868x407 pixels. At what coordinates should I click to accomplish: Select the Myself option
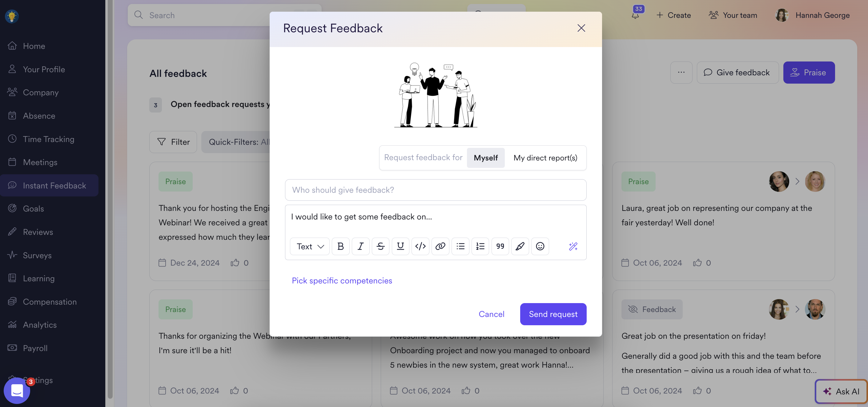pos(485,158)
